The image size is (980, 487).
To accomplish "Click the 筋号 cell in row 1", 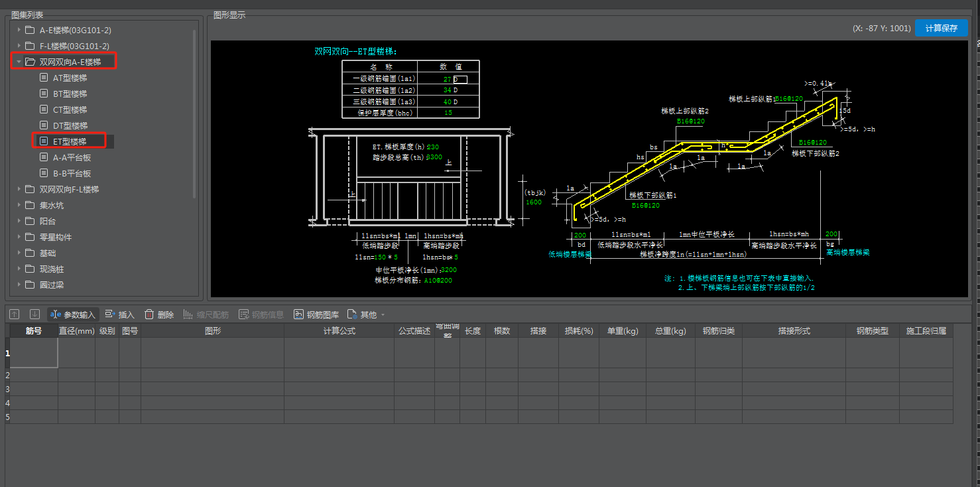I will click(x=34, y=353).
